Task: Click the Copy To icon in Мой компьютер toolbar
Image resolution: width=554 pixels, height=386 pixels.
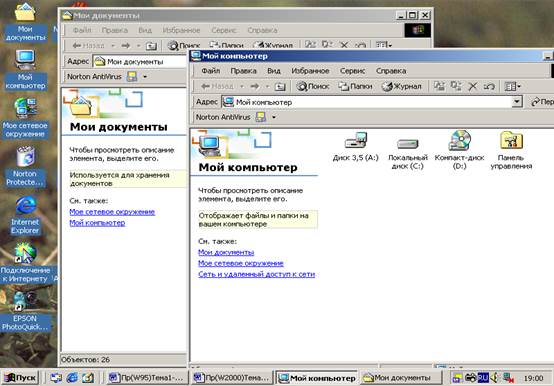Action: coord(456,86)
